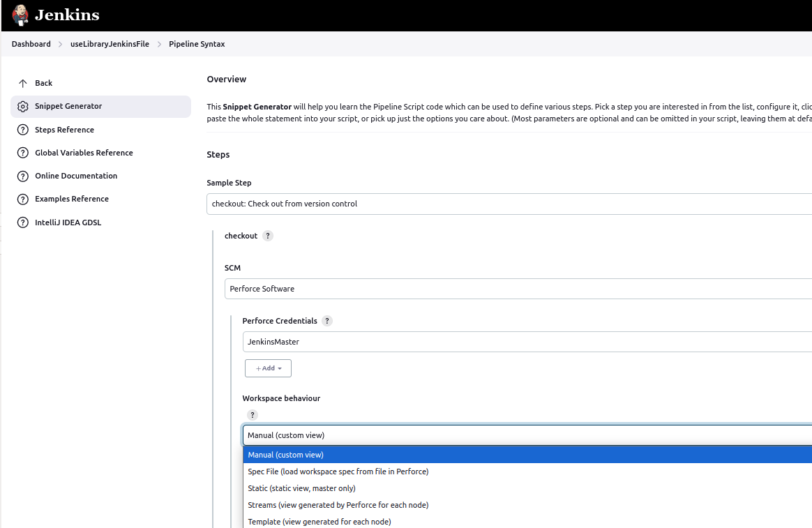The image size is (812, 528).
Task: Click the Steps Reference question mark icon
Action: pyautogui.click(x=23, y=130)
